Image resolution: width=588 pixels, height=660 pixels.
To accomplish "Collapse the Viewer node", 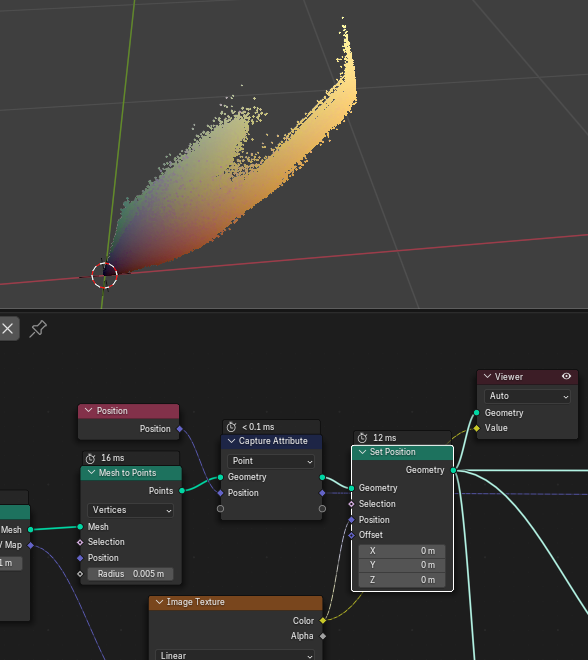I will (x=487, y=376).
